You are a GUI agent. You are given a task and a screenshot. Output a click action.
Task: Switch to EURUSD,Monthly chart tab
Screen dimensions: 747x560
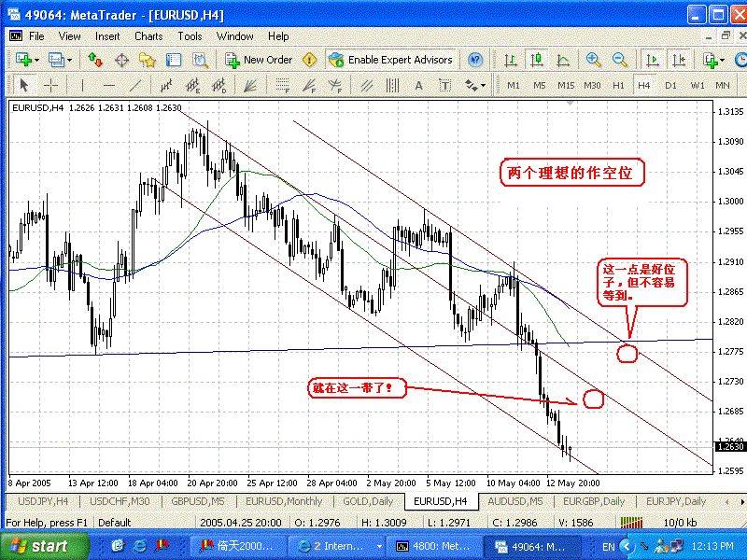[x=284, y=501]
